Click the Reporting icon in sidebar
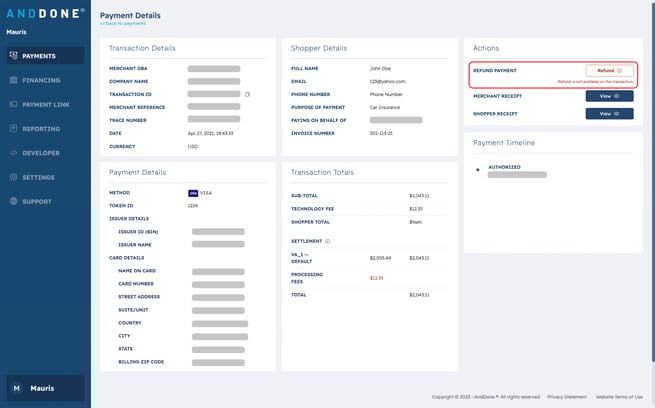This screenshot has width=655, height=408. pos(14,129)
